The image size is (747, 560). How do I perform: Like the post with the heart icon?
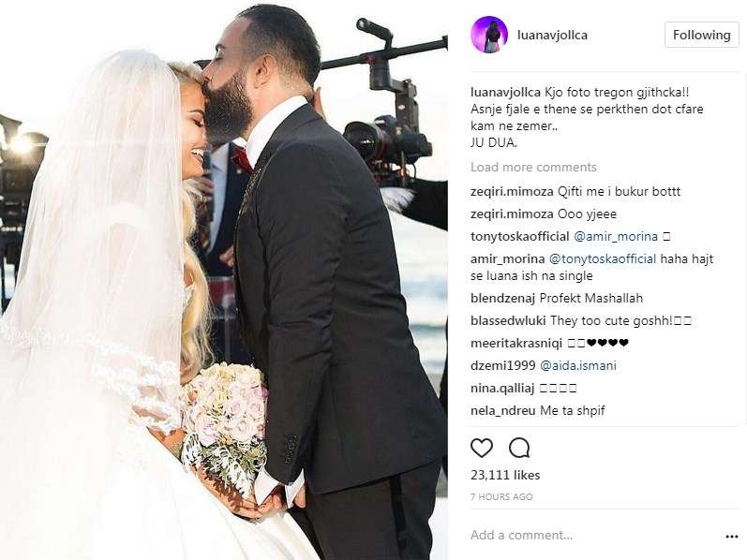coord(481,449)
